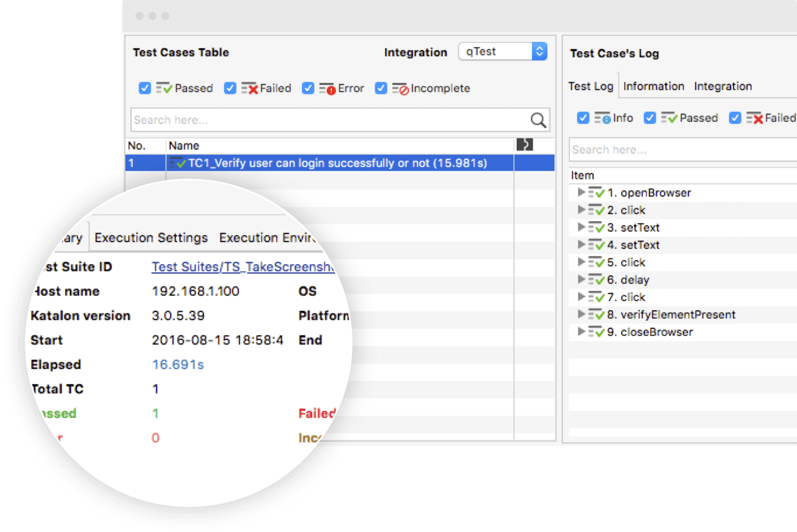Click the passed icon beside 3. setText step

pos(596,227)
